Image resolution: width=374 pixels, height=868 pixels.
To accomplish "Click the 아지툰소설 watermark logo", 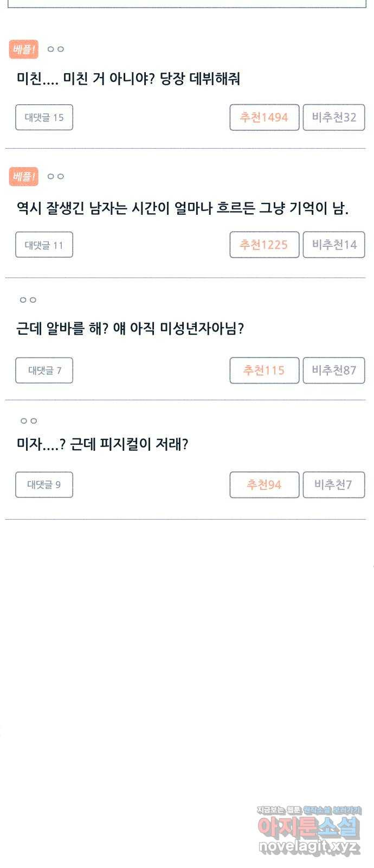I will pos(308,827).
